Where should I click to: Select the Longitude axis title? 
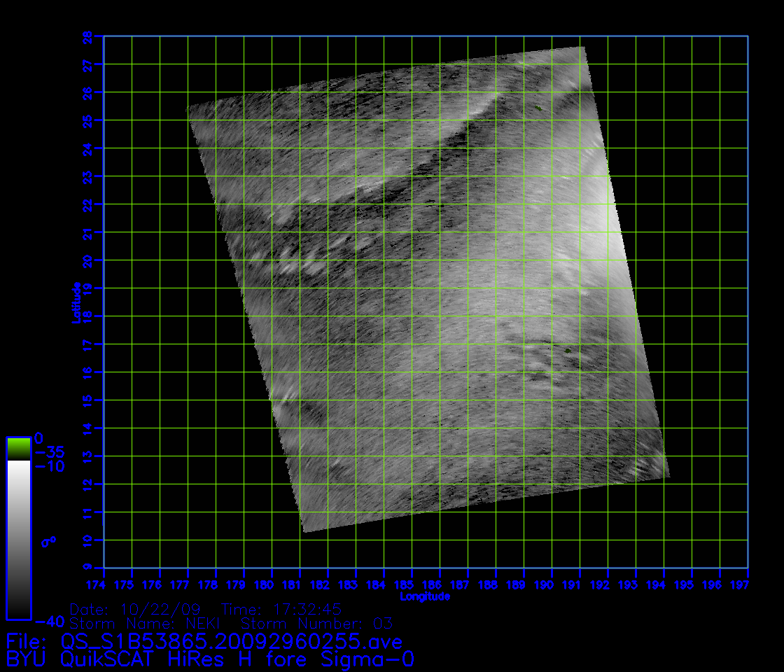pyautogui.click(x=425, y=597)
